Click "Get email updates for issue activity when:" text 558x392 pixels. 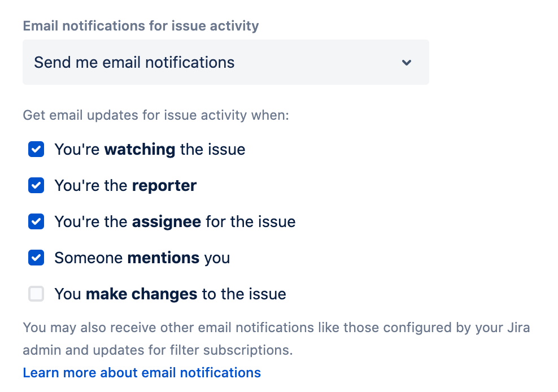(x=156, y=115)
